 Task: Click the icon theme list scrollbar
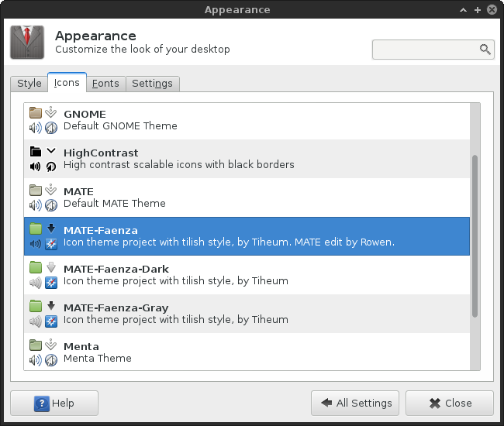[475, 236]
